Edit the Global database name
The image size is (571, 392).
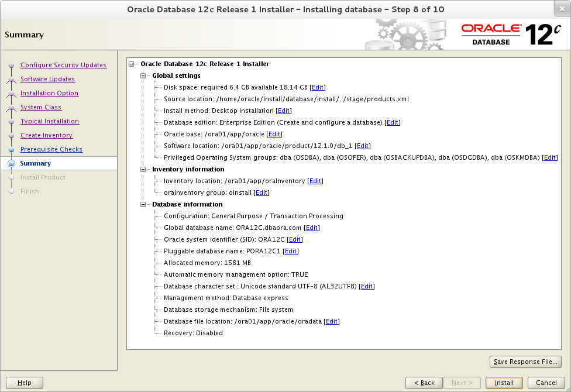coord(312,228)
